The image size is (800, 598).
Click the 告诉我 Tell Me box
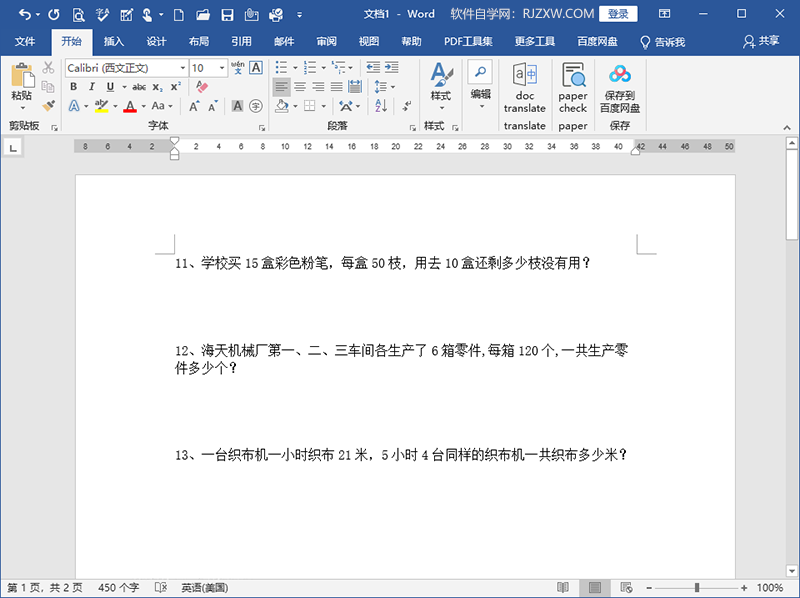pyautogui.click(x=662, y=42)
